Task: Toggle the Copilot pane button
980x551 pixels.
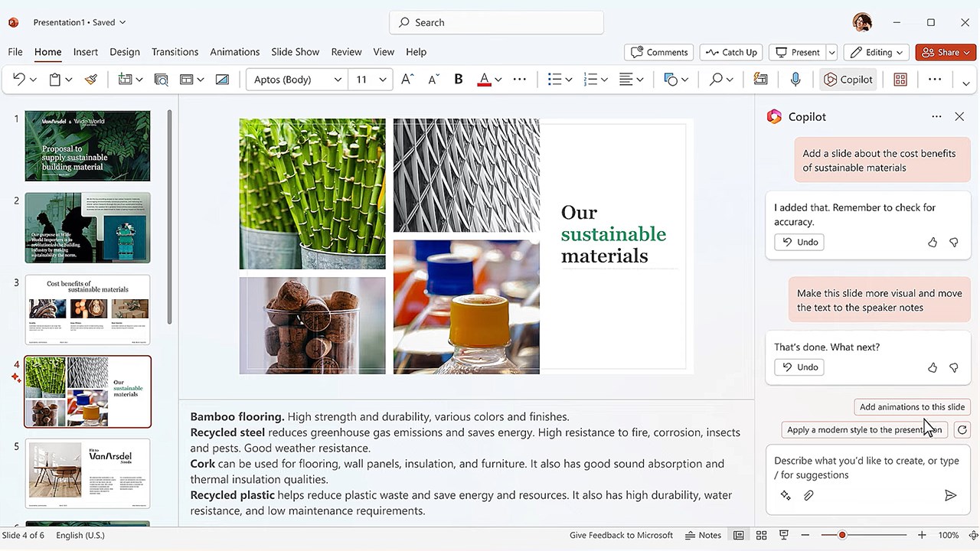Action: [848, 79]
